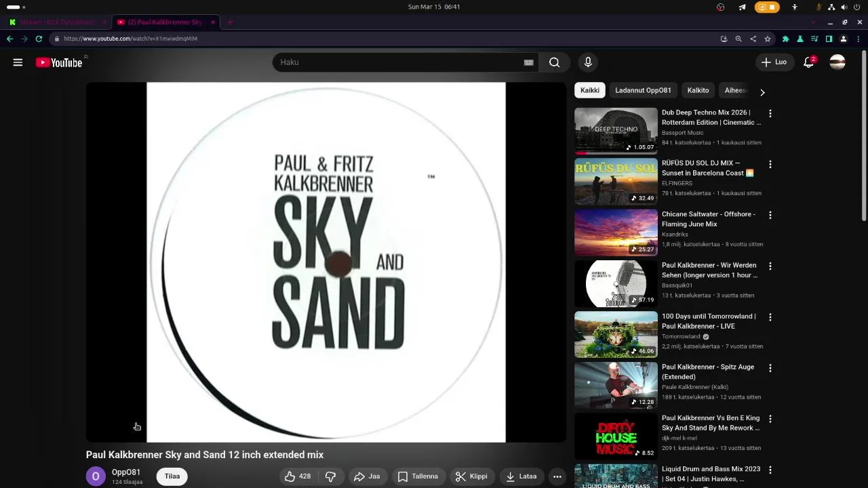Image resolution: width=868 pixels, height=488 pixels.
Task: Open options for Sky And Stand By Me Rework
Action: (x=770, y=420)
